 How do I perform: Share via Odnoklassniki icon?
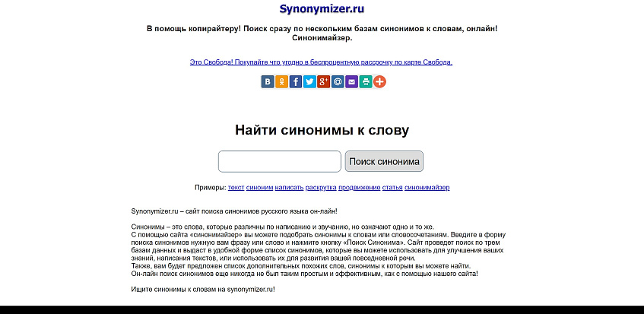pos(282,81)
